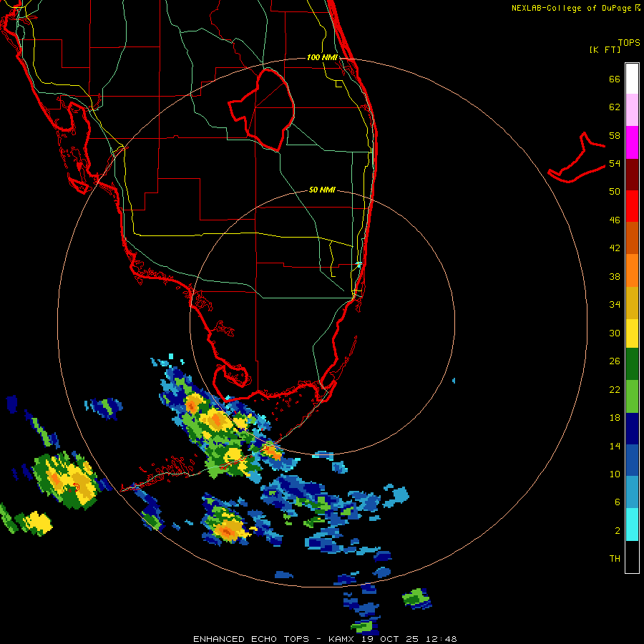Select the magenta 58 color swatch
644x644 pixels.
pyautogui.click(x=632, y=142)
